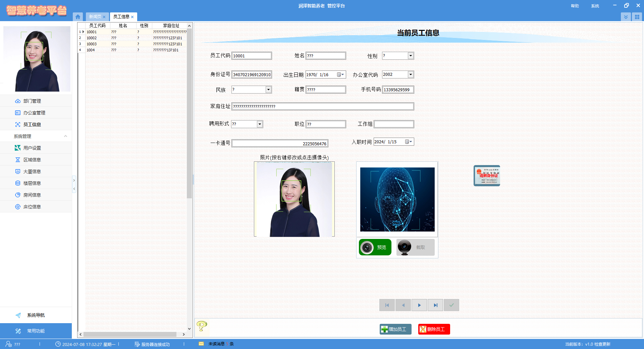
Task: Open the 帮助 menu
Action: [x=575, y=6]
